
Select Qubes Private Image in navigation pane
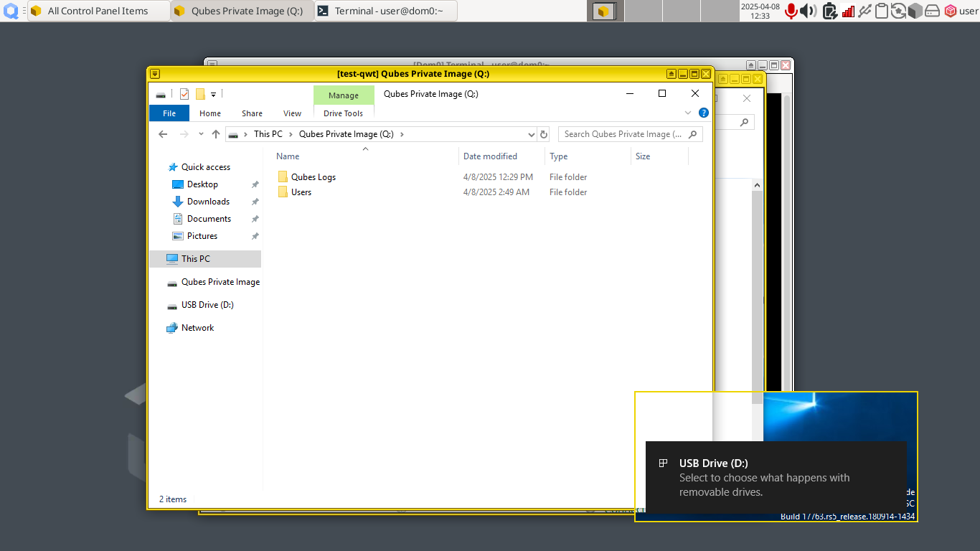(214, 282)
